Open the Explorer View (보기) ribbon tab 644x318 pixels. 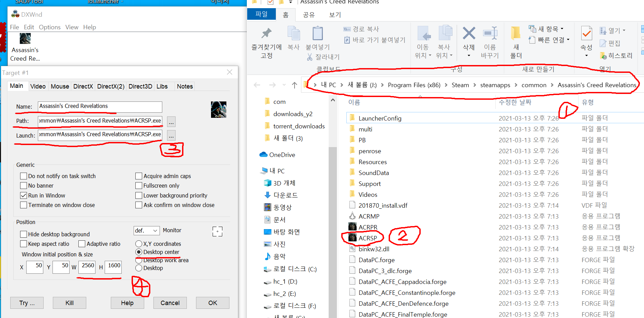point(335,15)
